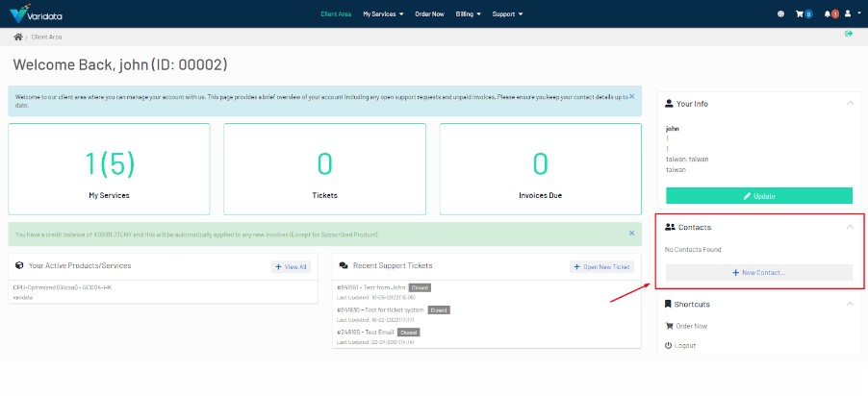Click Order Now in the navbar
868x396 pixels.
(x=429, y=13)
